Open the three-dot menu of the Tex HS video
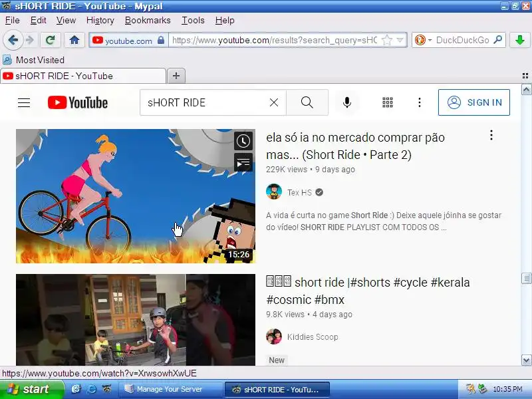The width and height of the screenshot is (532, 399). pos(491,136)
